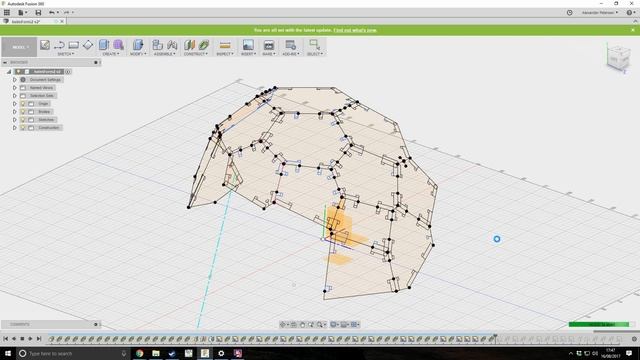Select the diamond-shaped sketch tool
The image size is (640, 360).
coord(88,45)
